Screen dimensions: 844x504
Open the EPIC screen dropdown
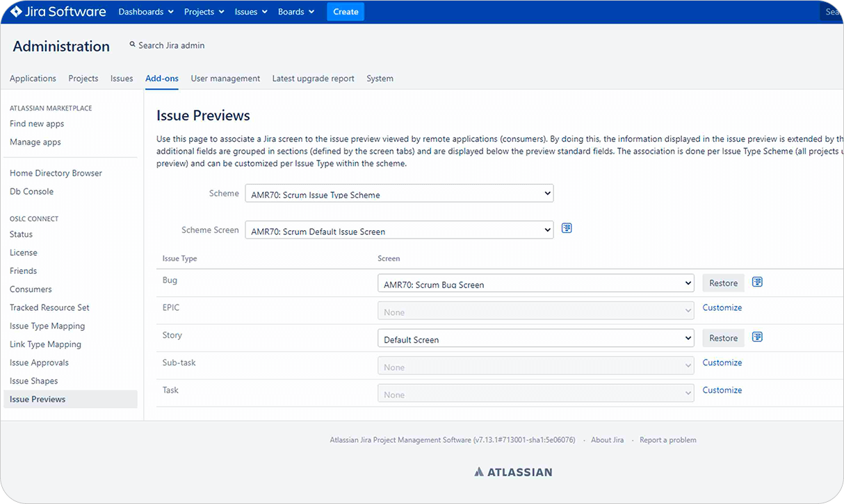point(536,311)
